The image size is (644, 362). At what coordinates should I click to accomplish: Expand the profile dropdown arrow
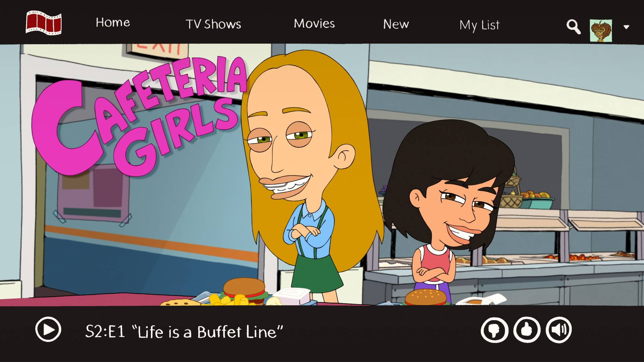(x=626, y=27)
